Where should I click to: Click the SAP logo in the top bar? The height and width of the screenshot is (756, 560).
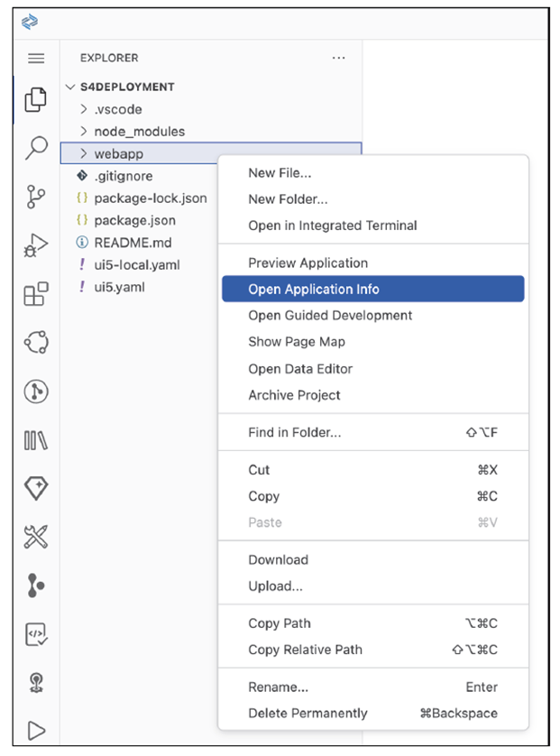(x=29, y=22)
